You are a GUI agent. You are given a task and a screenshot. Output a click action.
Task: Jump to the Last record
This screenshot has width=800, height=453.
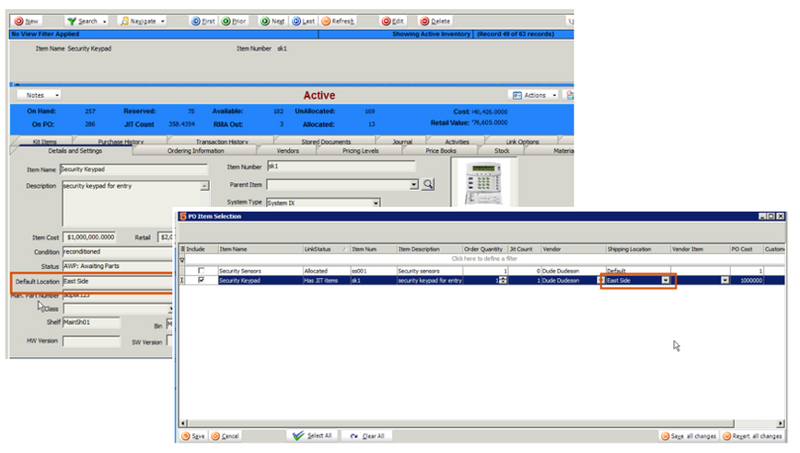coord(304,20)
